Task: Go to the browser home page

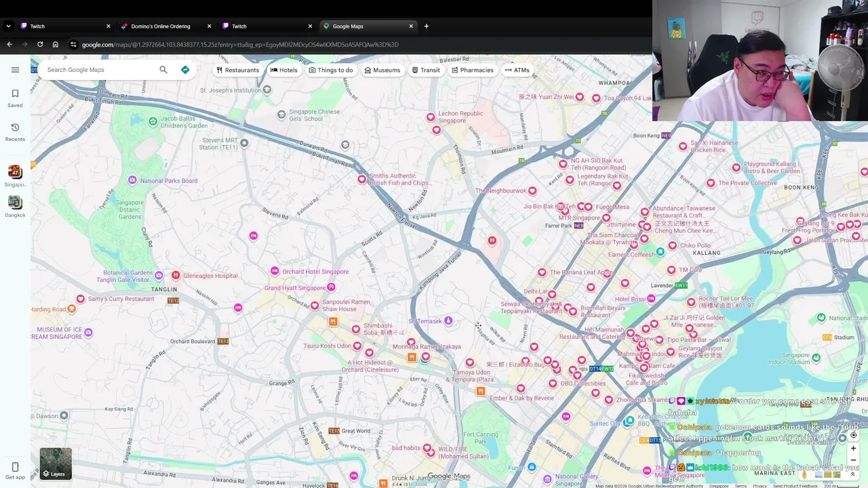Action: pos(56,45)
